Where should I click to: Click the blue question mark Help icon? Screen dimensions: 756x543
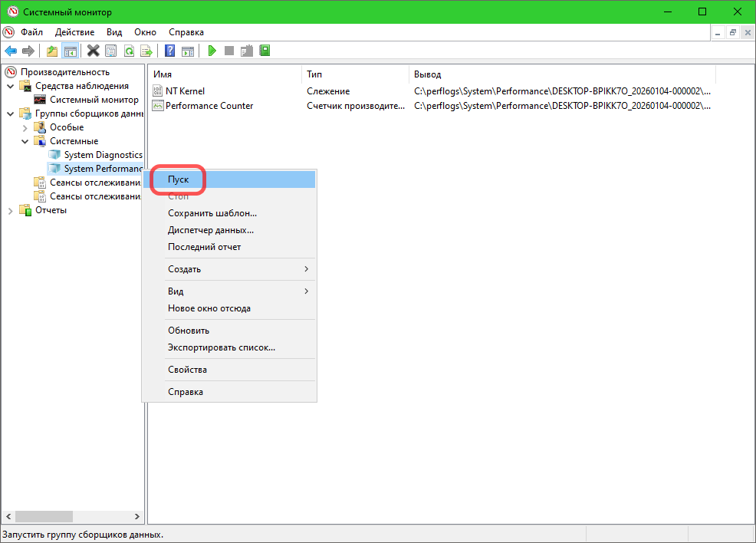170,51
